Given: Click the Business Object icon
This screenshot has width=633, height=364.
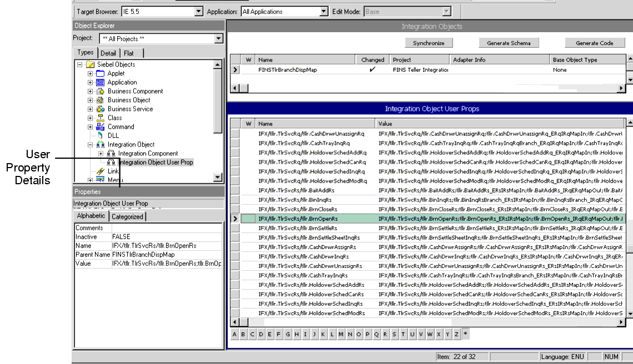Looking at the screenshot, I should coord(100,100).
